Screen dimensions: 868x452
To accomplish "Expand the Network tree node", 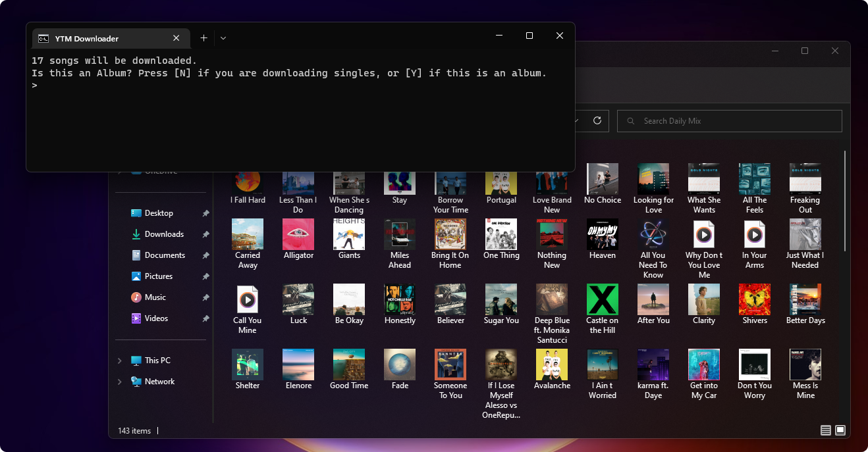I will [x=119, y=382].
